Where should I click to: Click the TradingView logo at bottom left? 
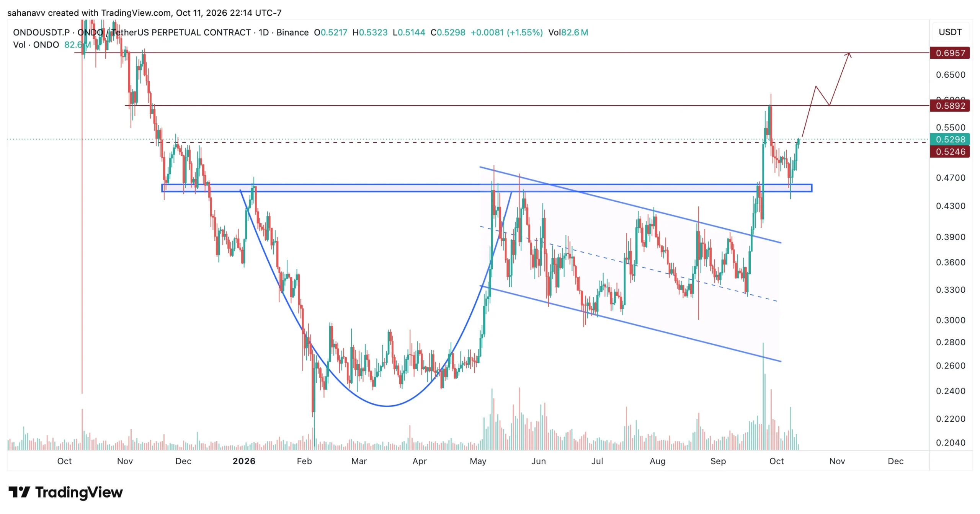point(65,492)
